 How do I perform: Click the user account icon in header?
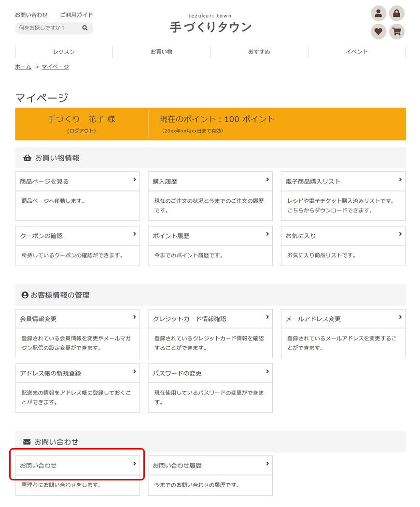[378, 14]
